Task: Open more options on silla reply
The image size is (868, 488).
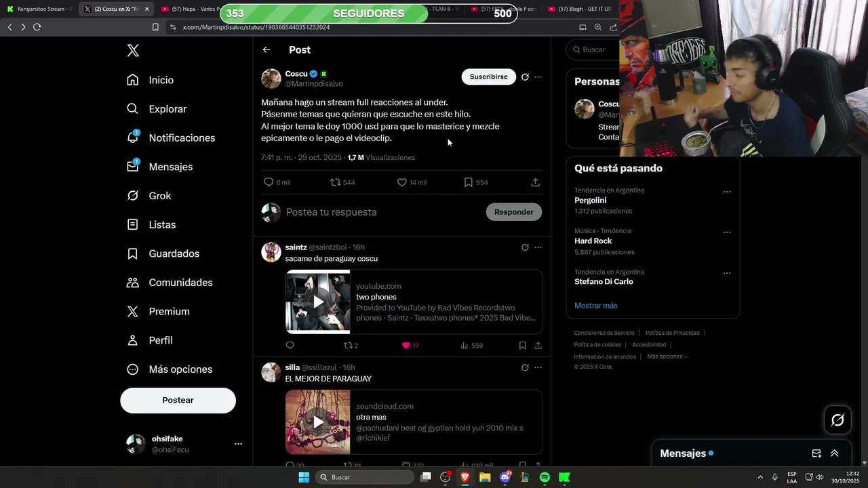Action: tap(538, 367)
